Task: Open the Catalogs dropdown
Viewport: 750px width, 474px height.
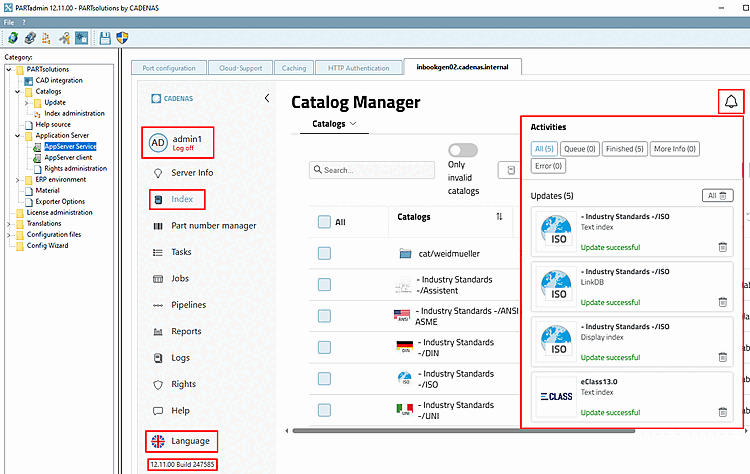Action: 334,124
